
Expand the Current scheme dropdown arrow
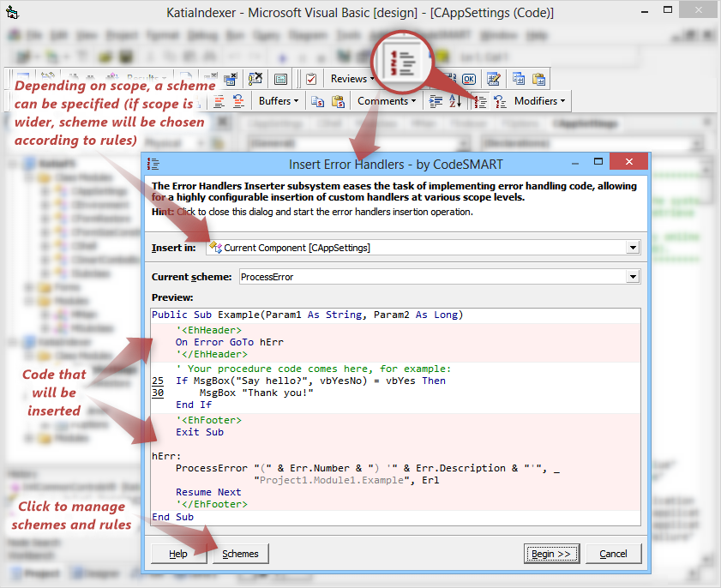633,277
